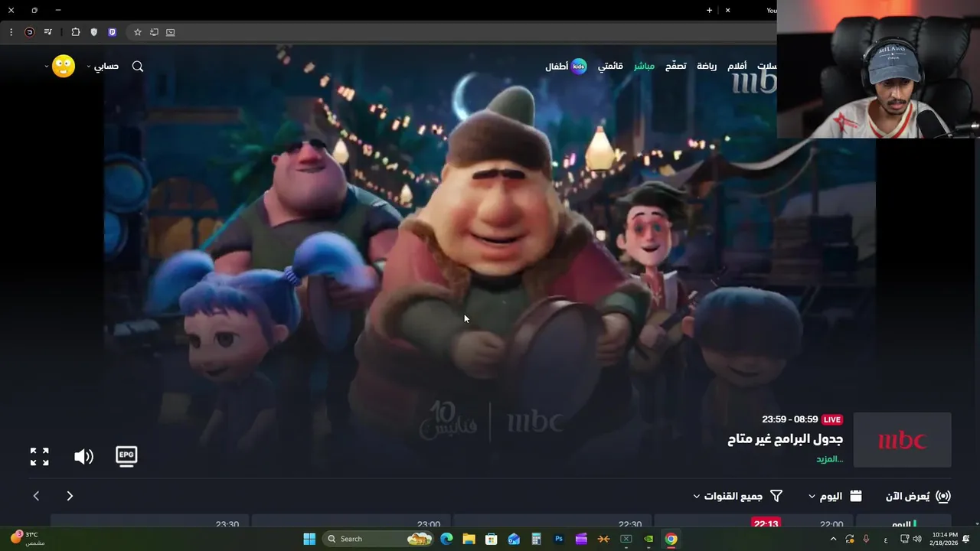This screenshot has width=980, height=551.
Task: Open Microsoft Edge from the taskbar
Action: click(x=446, y=539)
